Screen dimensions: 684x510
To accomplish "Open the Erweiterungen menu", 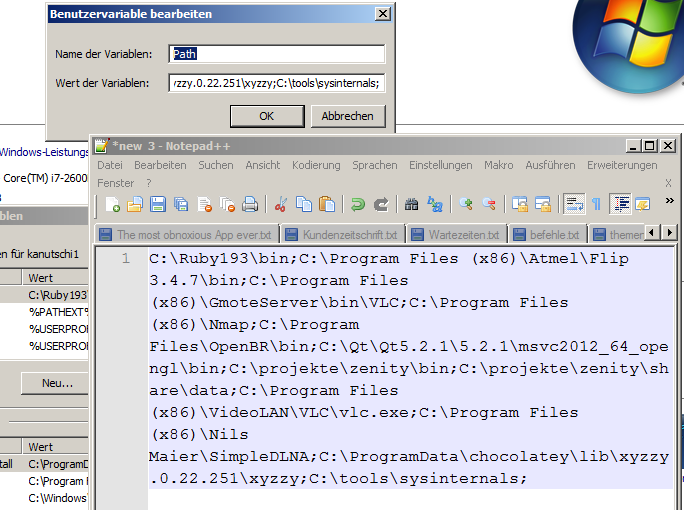I will pos(622,165).
